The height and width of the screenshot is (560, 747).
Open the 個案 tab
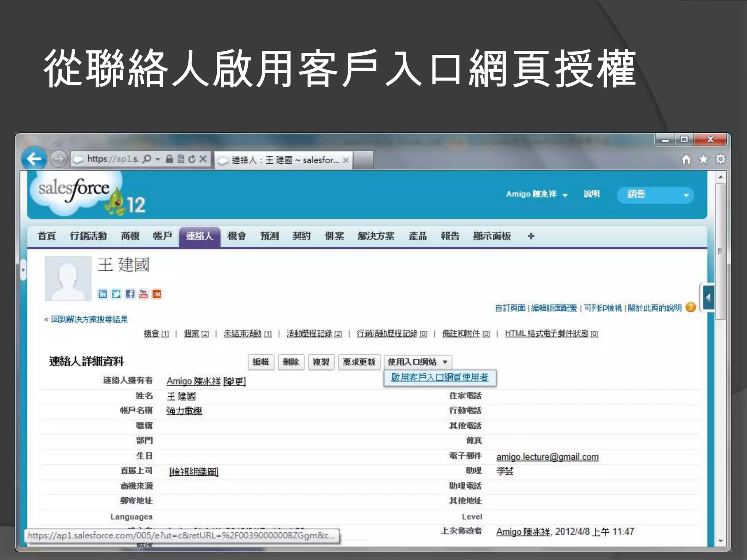pyautogui.click(x=334, y=236)
